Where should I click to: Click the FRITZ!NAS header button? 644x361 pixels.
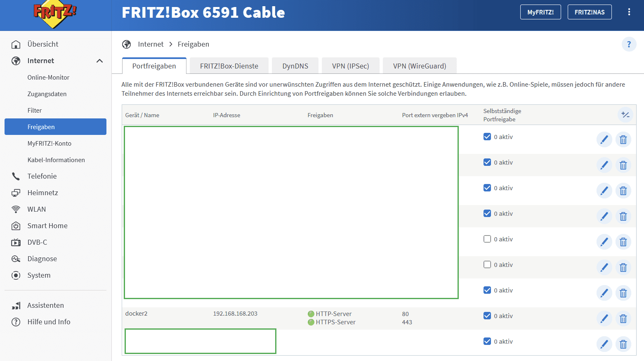(x=590, y=12)
